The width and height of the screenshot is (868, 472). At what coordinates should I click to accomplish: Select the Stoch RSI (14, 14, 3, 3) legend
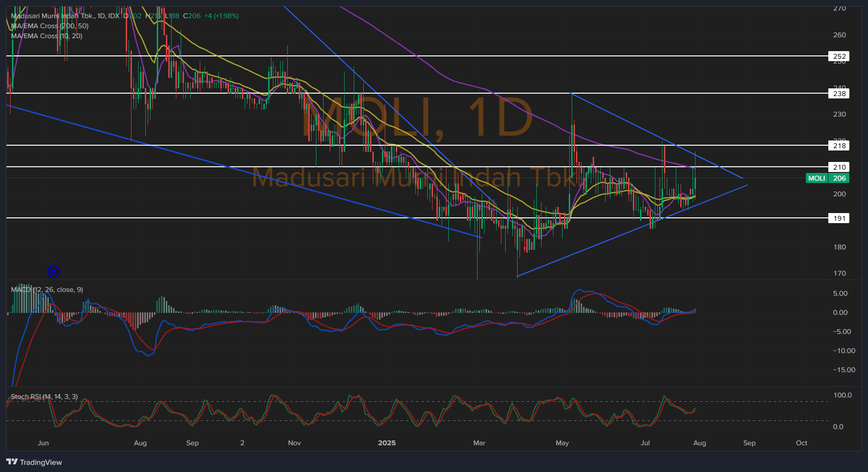(44, 397)
